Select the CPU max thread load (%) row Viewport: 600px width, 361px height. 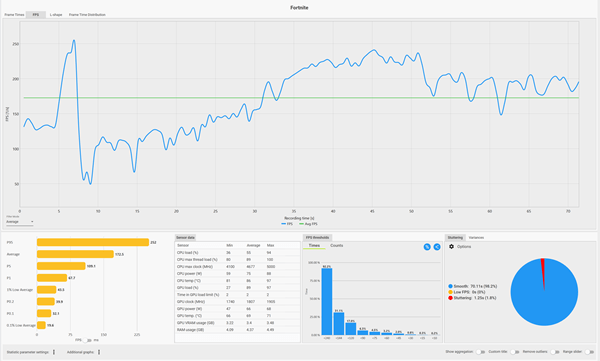(x=237, y=260)
